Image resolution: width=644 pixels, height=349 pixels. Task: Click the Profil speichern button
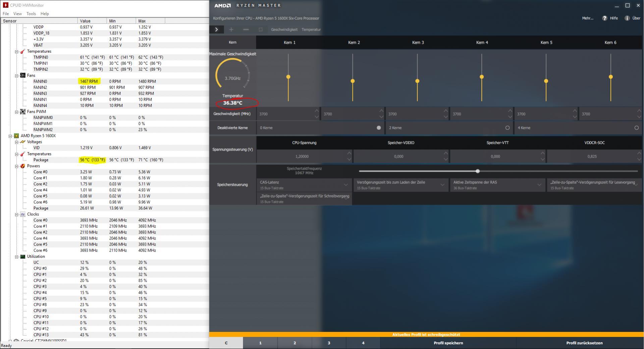click(x=448, y=343)
